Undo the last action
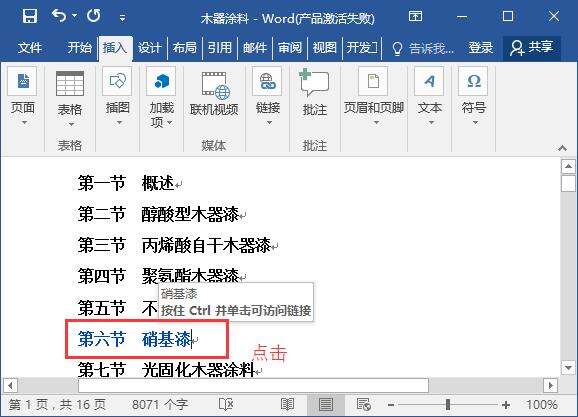Viewport: 578px width, 417px height. pos(59,16)
